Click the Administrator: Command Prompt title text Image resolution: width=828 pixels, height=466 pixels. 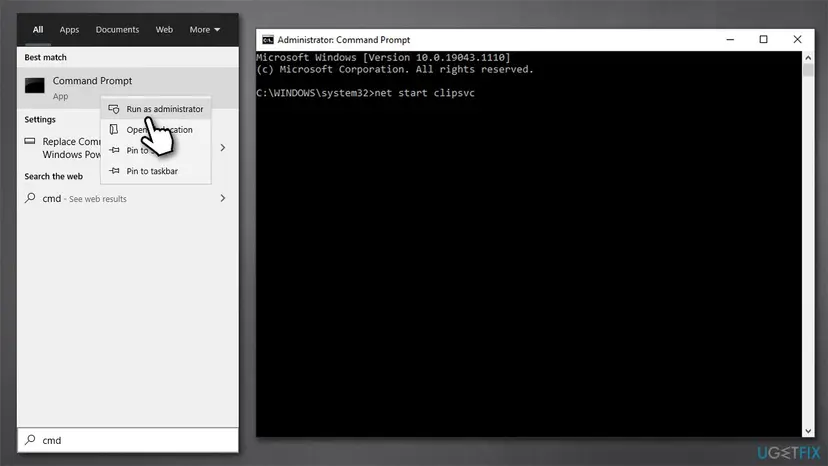[x=344, y=40]
